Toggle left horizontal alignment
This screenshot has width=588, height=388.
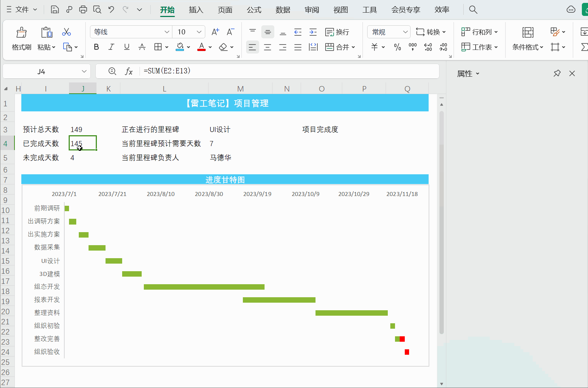pos(252,47)
